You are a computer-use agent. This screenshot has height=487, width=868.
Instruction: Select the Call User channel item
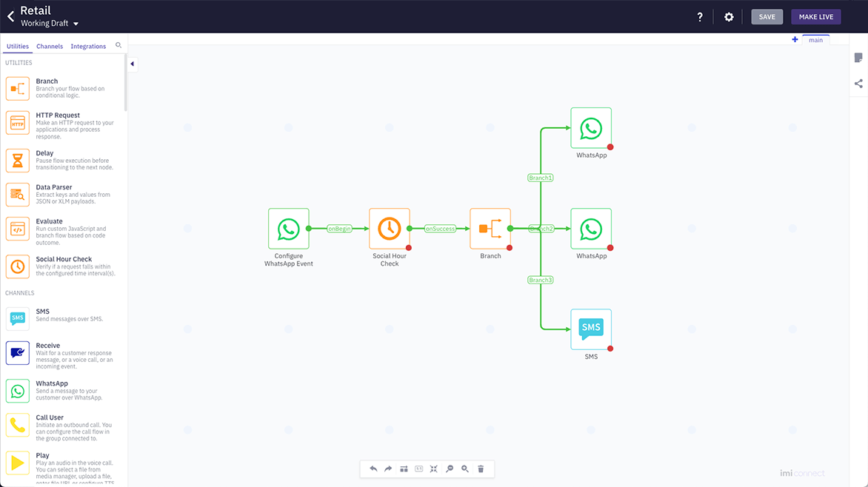click(62, 427)
